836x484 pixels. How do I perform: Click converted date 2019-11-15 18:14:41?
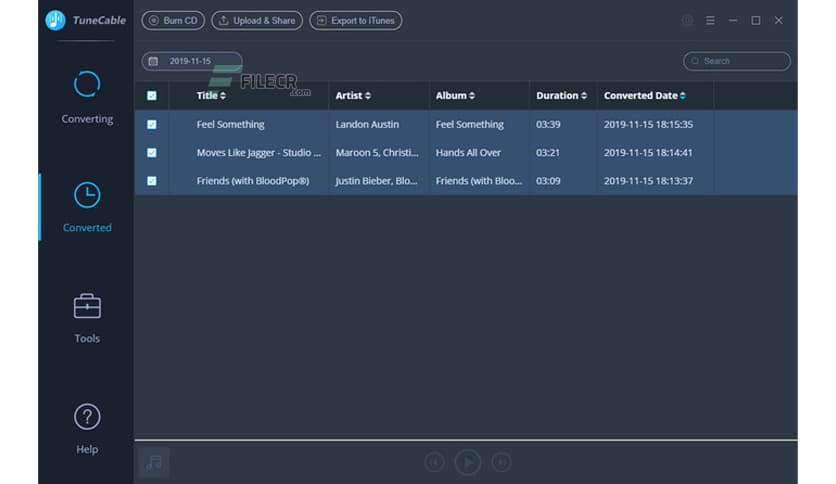[648, 152]
